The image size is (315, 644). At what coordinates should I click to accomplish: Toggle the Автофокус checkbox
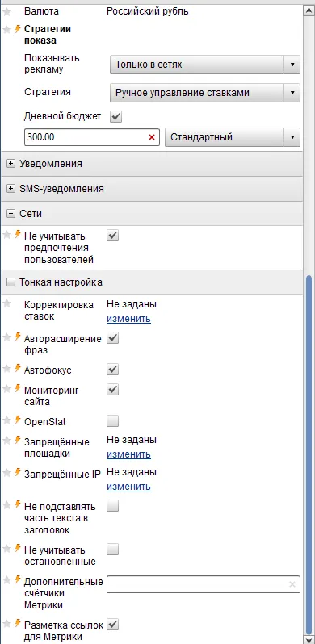(113, 370)
